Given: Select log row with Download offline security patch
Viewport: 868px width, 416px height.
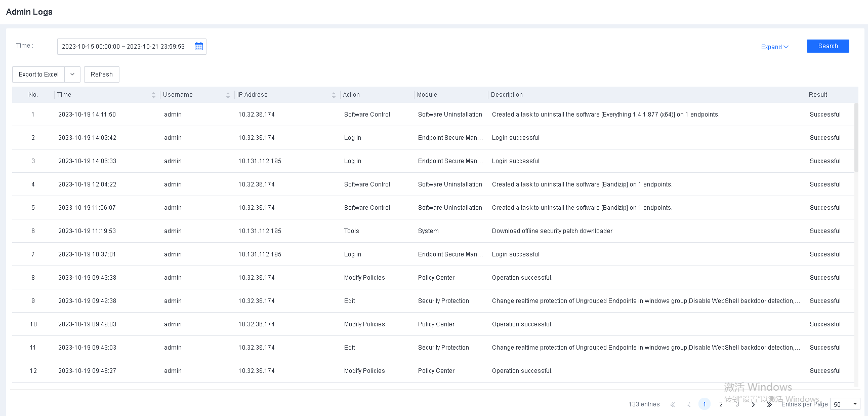Looking at the screenshot, I should 552,231.
